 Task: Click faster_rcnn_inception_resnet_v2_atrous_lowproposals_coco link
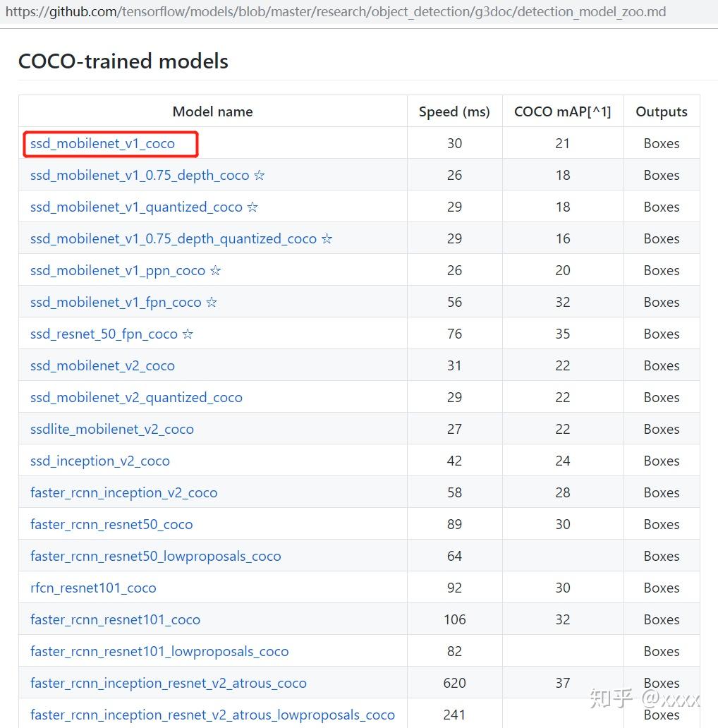[x=212, y=715]
